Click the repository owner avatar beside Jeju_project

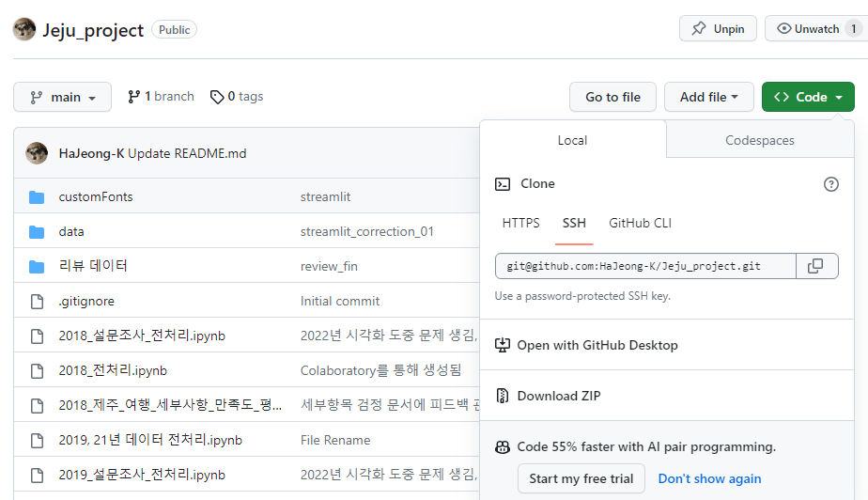pos(24,29)
